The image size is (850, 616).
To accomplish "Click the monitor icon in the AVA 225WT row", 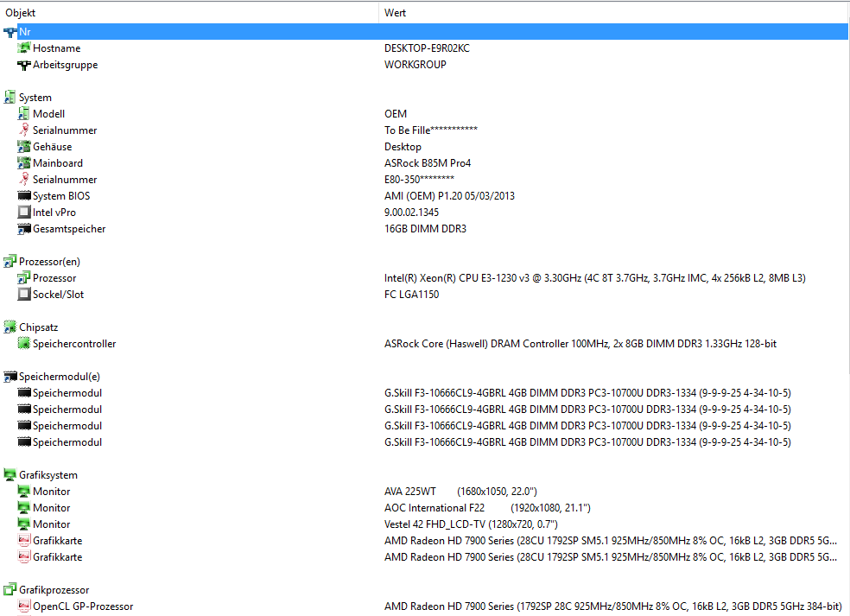I will (24, 492).
